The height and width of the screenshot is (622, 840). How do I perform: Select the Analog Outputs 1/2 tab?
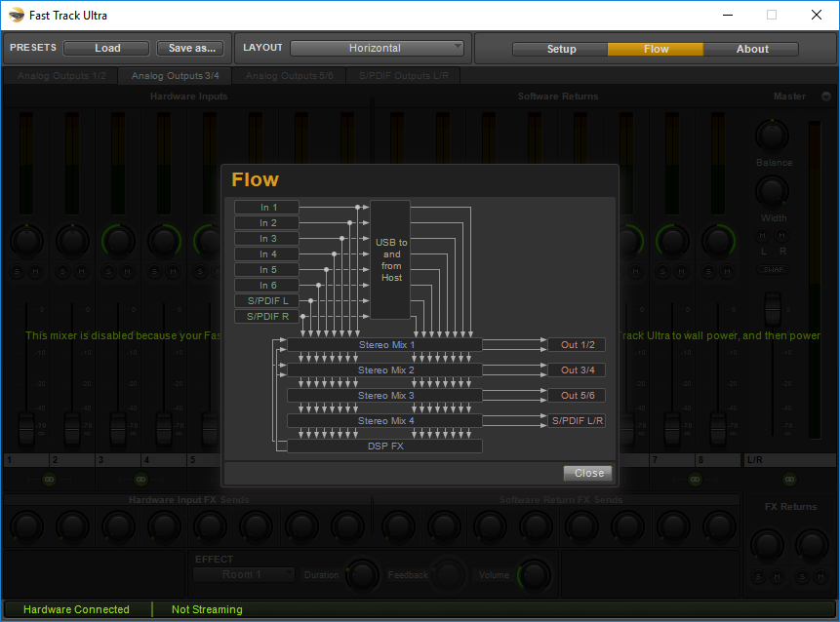(62, 76)
